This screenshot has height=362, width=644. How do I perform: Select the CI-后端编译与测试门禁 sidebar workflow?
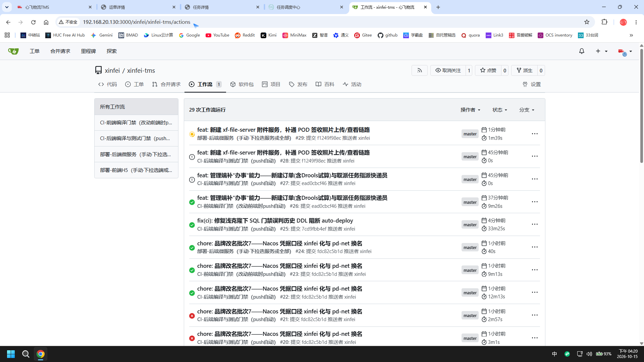[136, 138]
